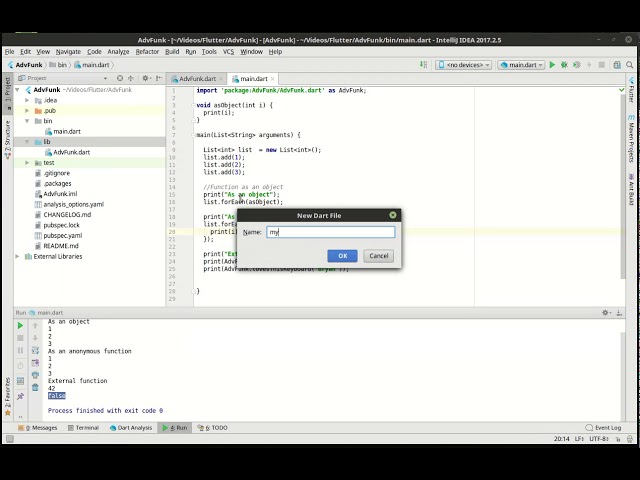The width and height of the screenshot is (640, 480).
Task: Collapse the lib folder
Action: pos(27,142)
